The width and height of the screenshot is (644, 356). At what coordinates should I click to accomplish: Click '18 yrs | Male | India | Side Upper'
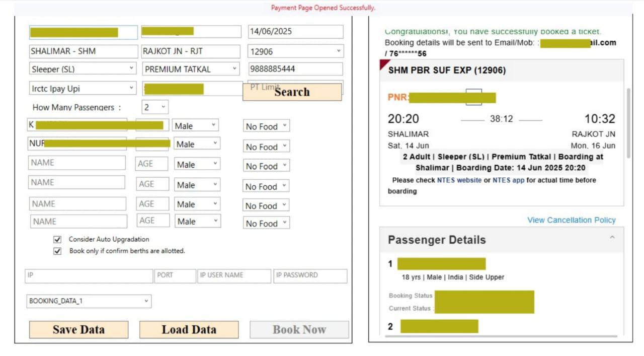(x=453, y=277)
